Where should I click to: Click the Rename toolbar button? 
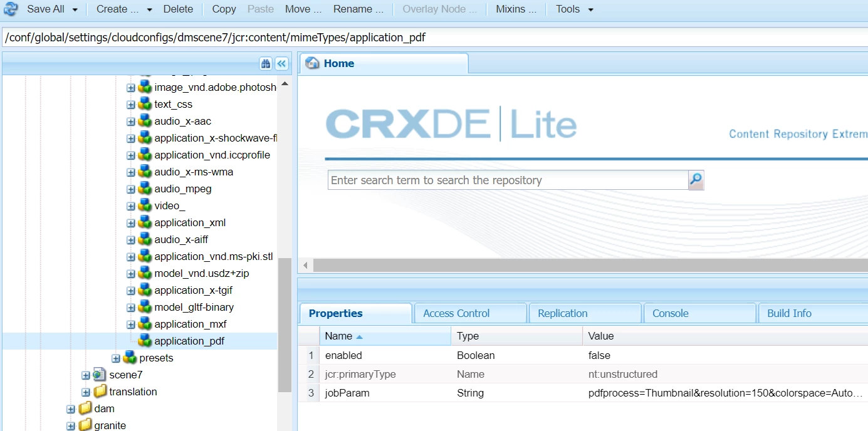358,9
